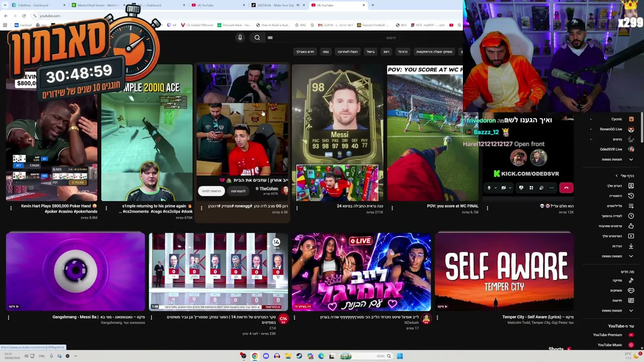Switch to the MasterOhad Stream browser tab

[x=98, y=5]
